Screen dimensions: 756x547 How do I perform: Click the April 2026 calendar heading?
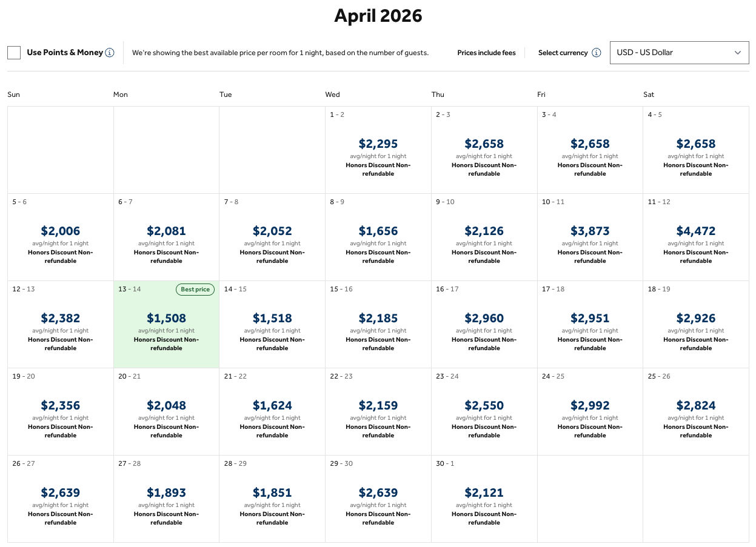(x=378, y=16)
